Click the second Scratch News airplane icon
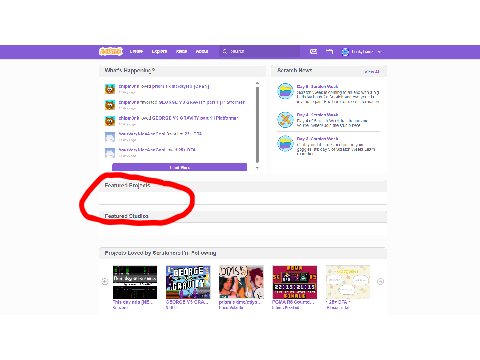This screenshot has width=480, height=360. click(285, 120)
